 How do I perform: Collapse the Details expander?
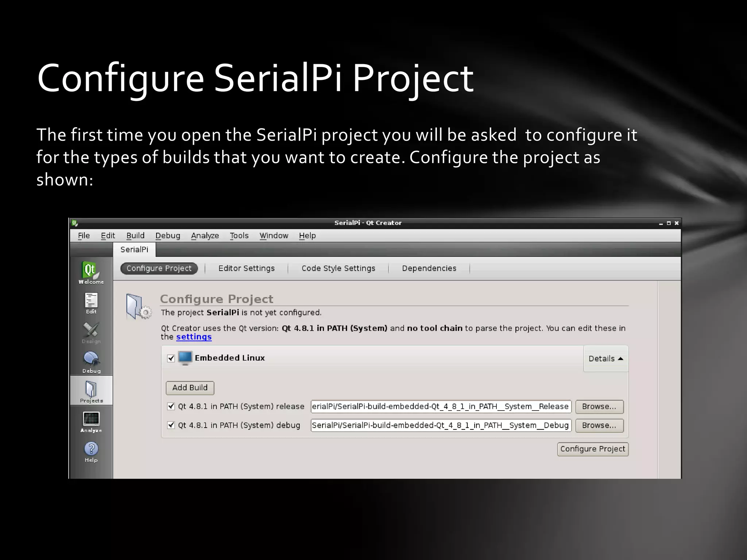tap(606, 359)
